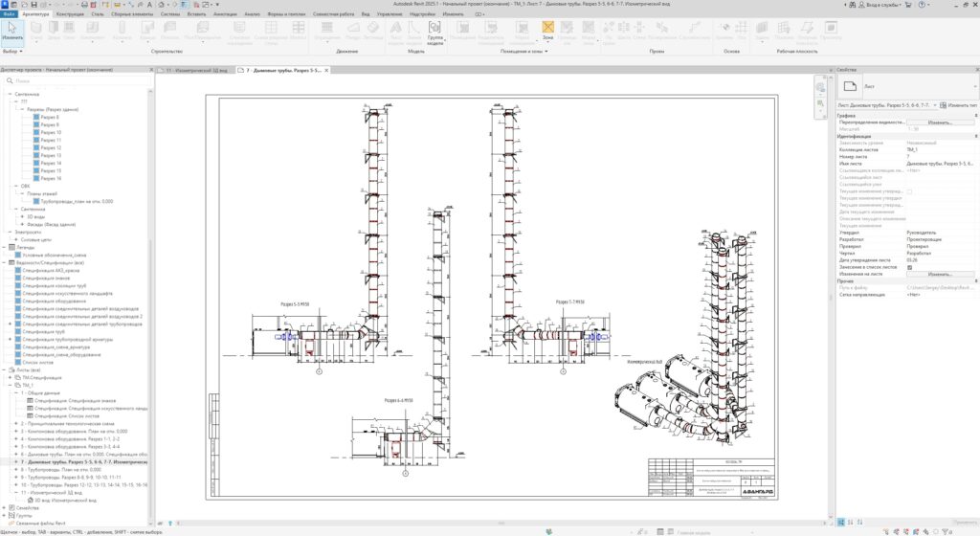
Task: Expand the TM.Спецификация node
Action: pos(10,378)
